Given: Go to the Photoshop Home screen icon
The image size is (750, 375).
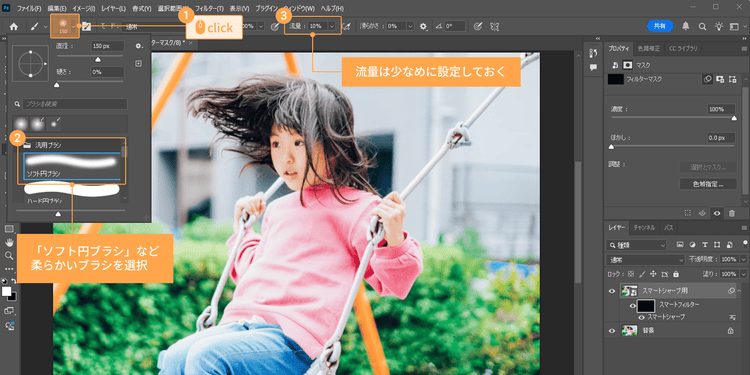Looking at the screenshot, I should pyautogui.click(x=14, y=27).
